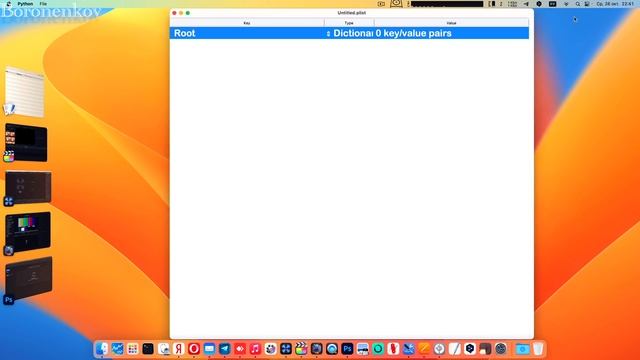This screenshot has width=640, height=360.
Task: Open Wi-Fi status in menu bar
Action: [x=566, y=4]
